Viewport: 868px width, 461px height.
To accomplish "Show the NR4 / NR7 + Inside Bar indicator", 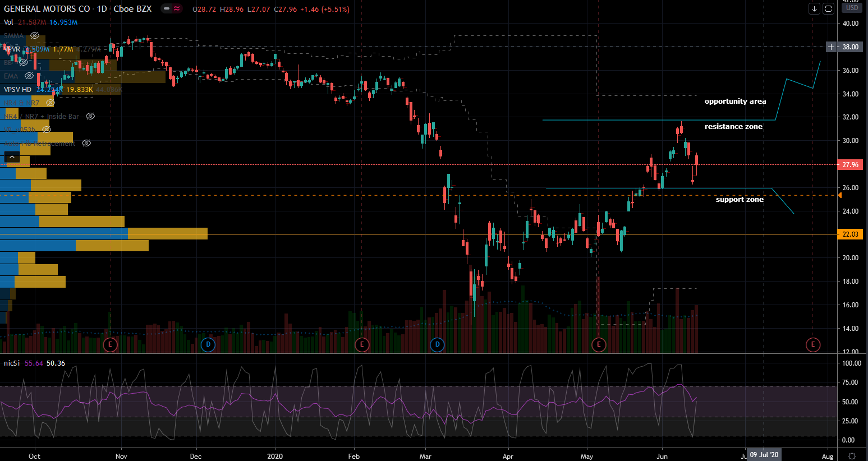I will 90,117.
